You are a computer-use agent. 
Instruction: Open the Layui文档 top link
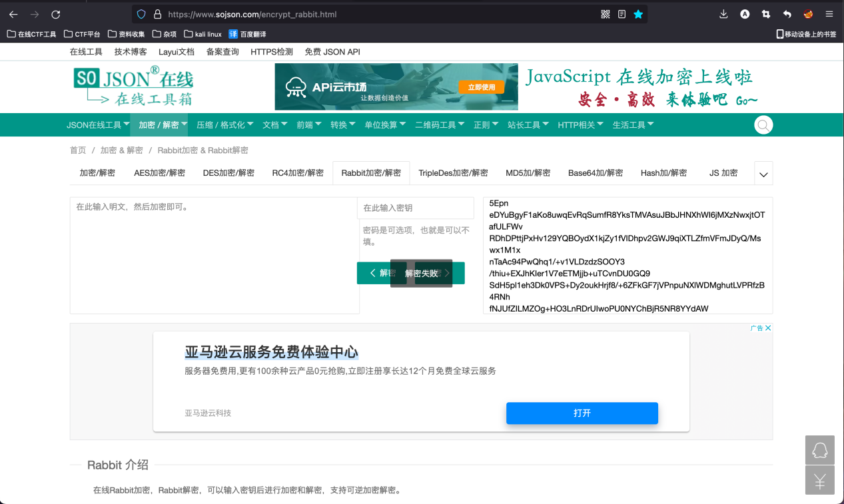(x=177, y=52)
